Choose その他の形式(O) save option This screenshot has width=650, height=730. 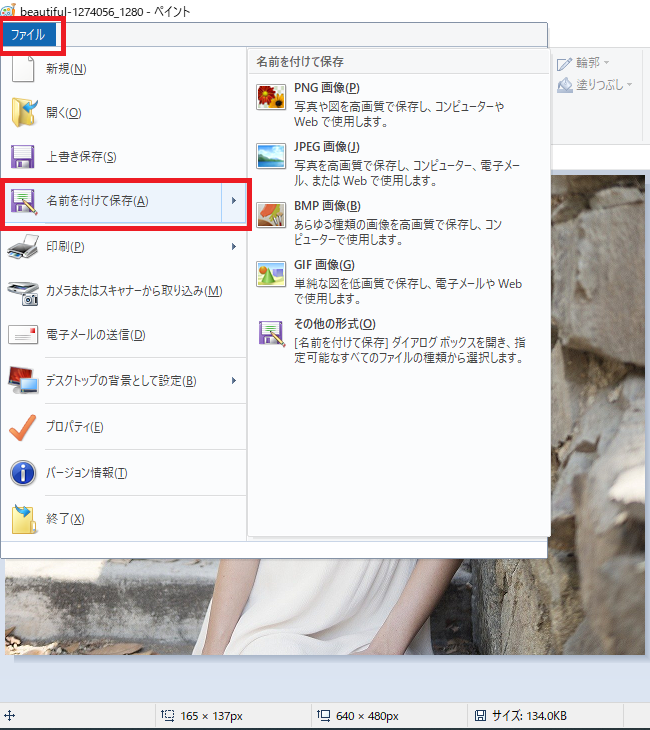399,341
